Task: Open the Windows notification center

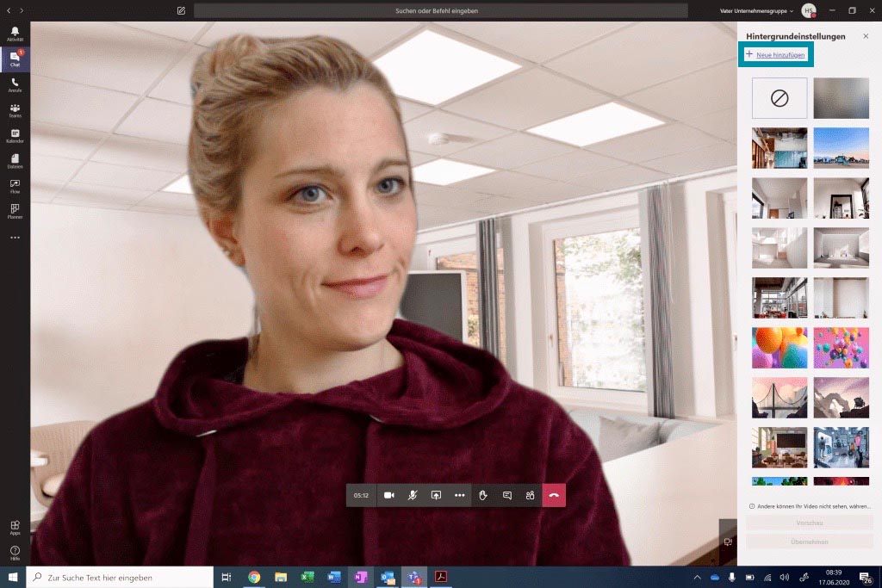Action: coord(866,578)
